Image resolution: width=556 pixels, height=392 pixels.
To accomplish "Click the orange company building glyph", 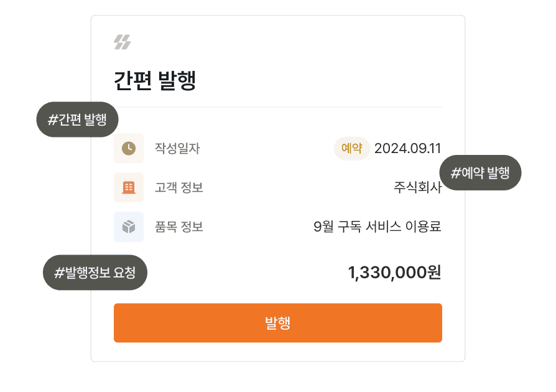I will (128, 187).
